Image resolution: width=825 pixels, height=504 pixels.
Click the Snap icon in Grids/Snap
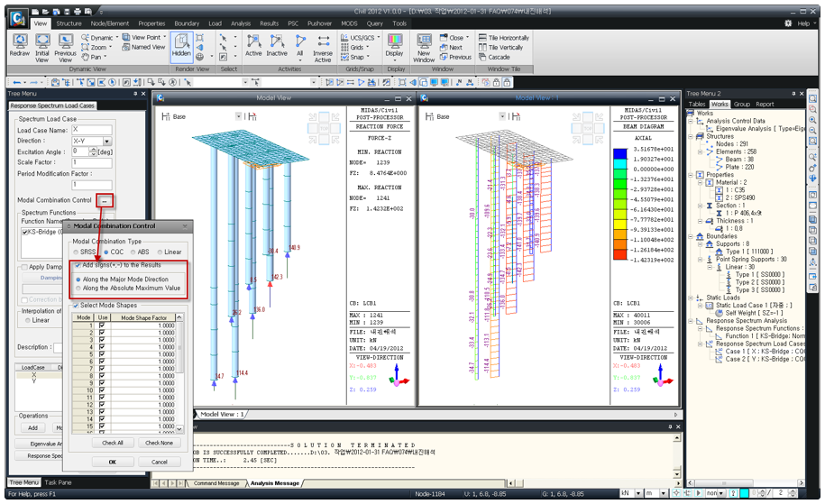[344, 57]
